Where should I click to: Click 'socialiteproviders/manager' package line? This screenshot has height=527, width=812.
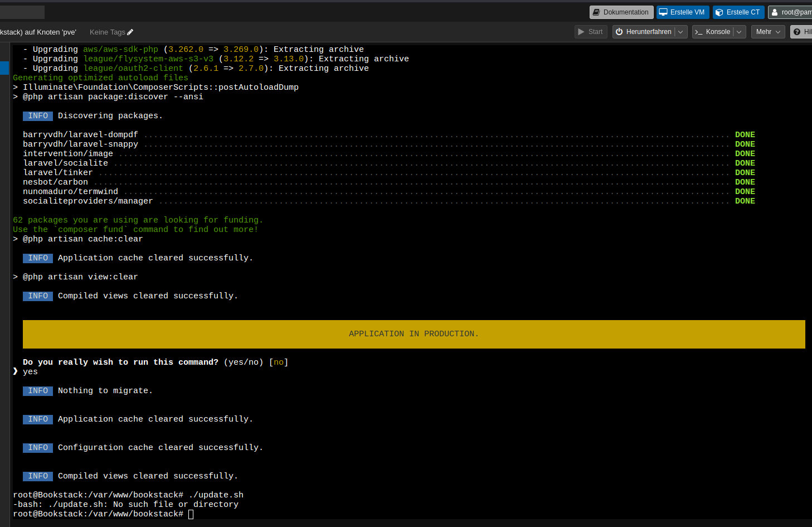(x=389, y=201)
